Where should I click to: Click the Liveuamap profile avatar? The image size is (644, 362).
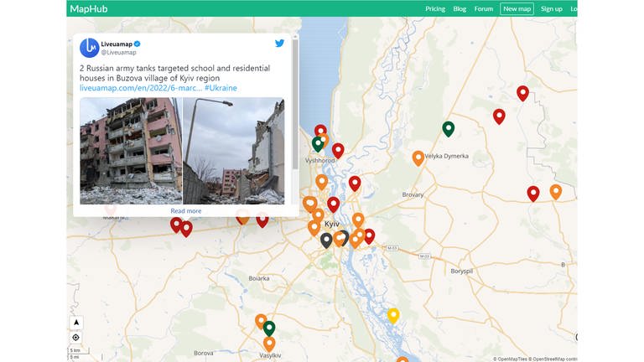(89, 48)
